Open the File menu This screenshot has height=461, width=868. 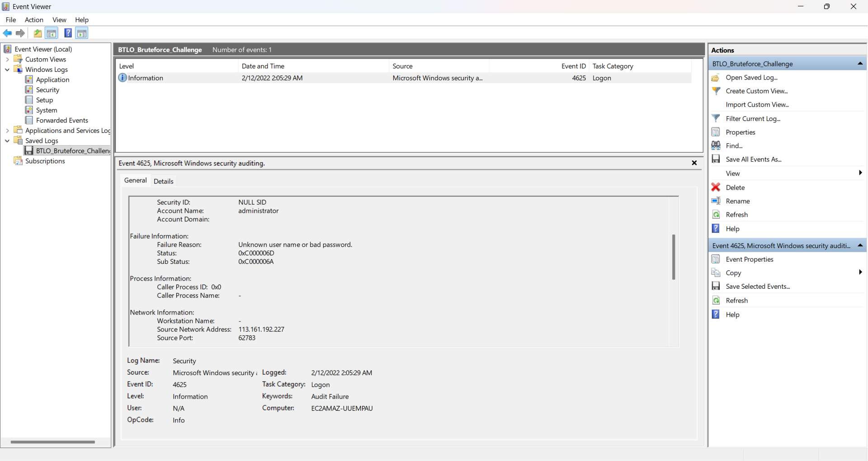click(x=11, y=20)
